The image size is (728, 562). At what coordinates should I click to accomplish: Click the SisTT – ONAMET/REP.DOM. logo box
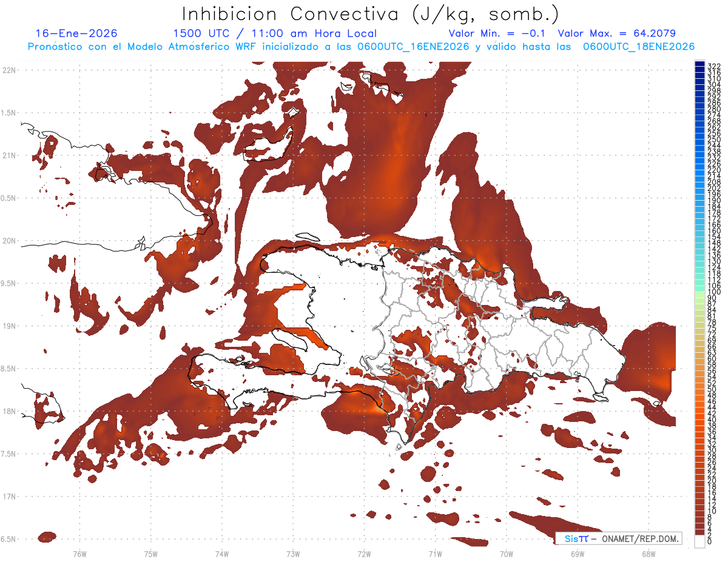tap(619, 538)
